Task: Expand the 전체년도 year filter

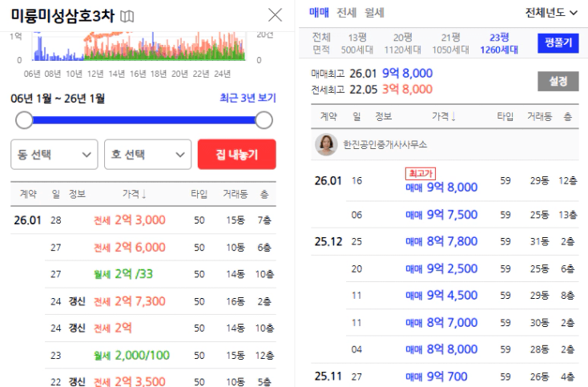Action: tap(551, 13)
